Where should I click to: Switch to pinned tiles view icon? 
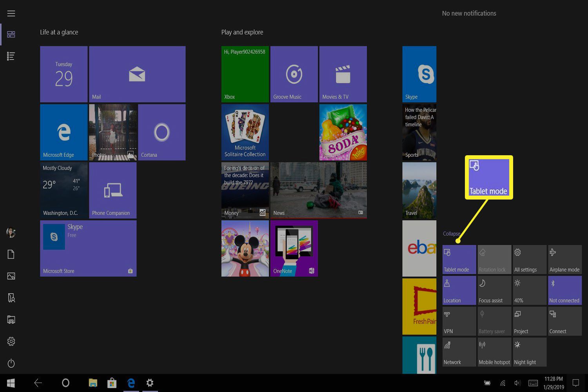[x=11, y=34]
